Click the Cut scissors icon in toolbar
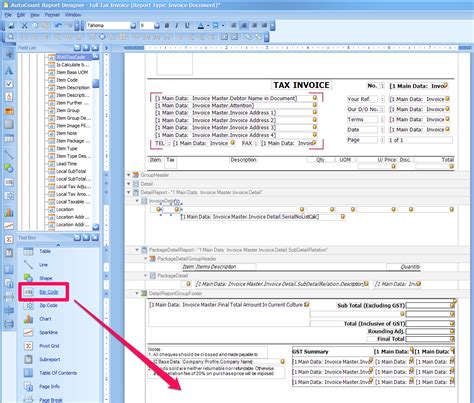The height and width of the screenshot is (403, 474). coord(24,25)
